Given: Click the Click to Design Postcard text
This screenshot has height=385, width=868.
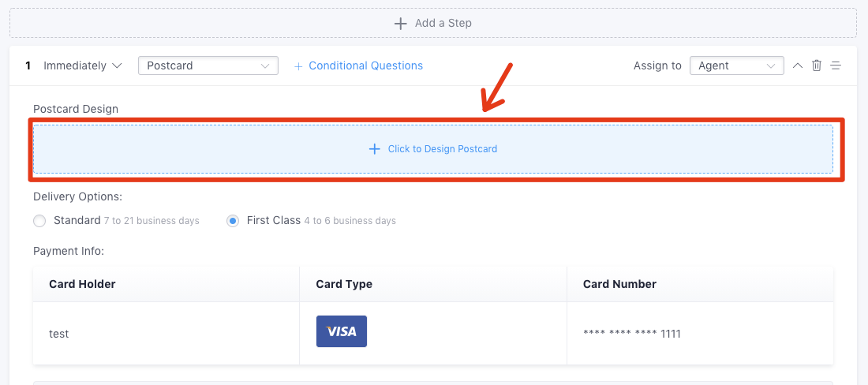Looking at the screenshot, I should (x=443, y=149).
